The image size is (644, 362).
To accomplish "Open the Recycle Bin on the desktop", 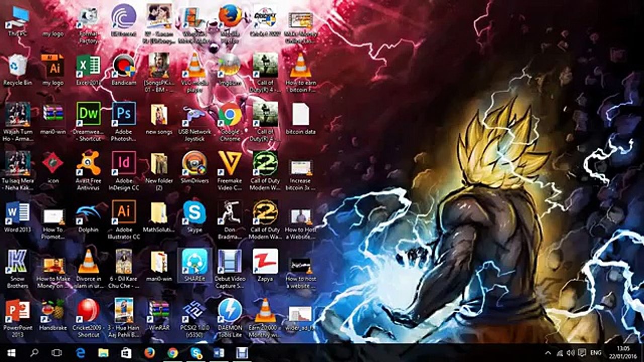I will click(18, 70).
